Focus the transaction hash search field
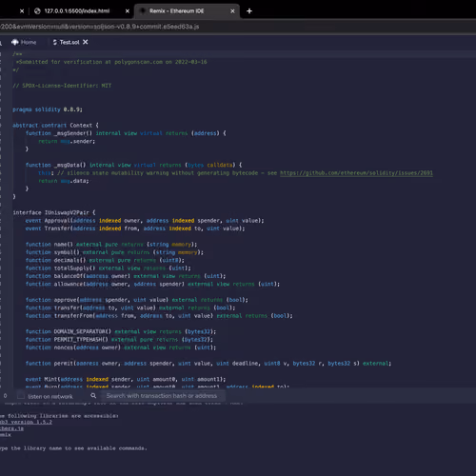Image resolution: width=476 pixels, height=476 pixels. (x=163, y=396)
